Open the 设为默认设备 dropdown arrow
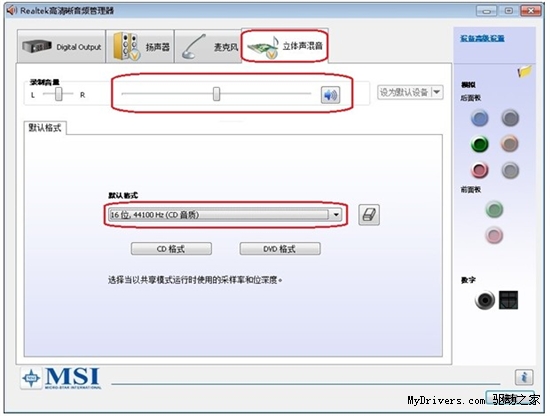550x416 pixels. pyautogui.click(x=437, y=92)
